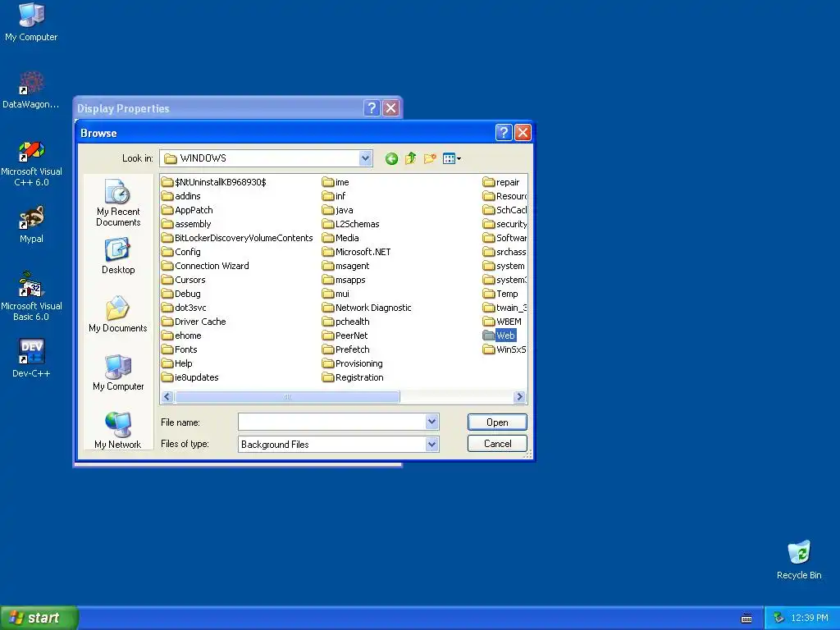This screenshot has height=630, width=840.
Task: Select the pchealth folder
Action: 346,322
